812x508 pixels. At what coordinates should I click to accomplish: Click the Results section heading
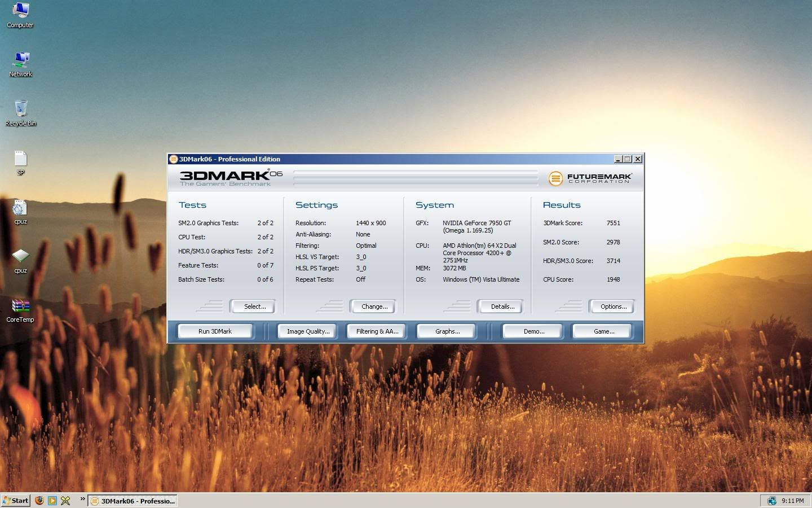[562, 205]
